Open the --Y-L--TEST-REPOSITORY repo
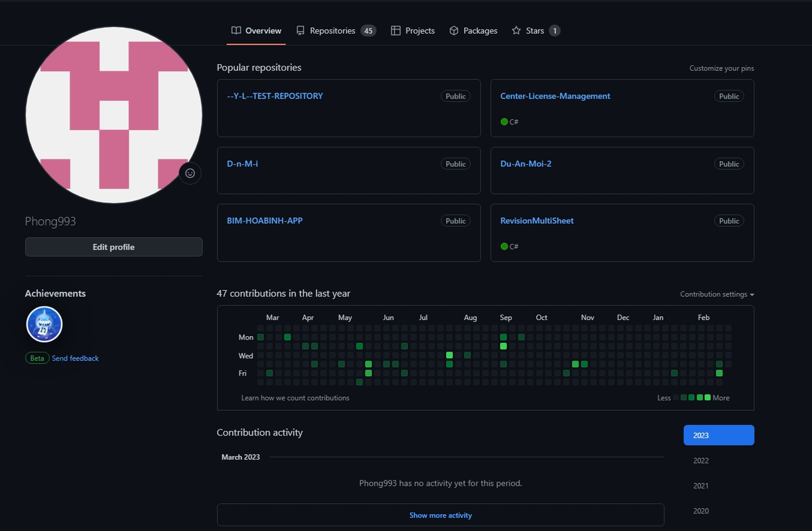812x531 pixels. (x=275, y=96)
